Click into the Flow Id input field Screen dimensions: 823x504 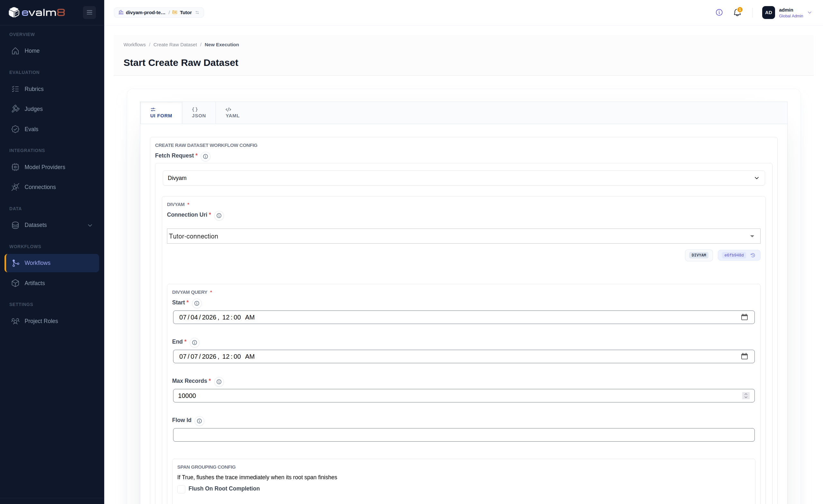pyautogui.click(x=464, y=435)
